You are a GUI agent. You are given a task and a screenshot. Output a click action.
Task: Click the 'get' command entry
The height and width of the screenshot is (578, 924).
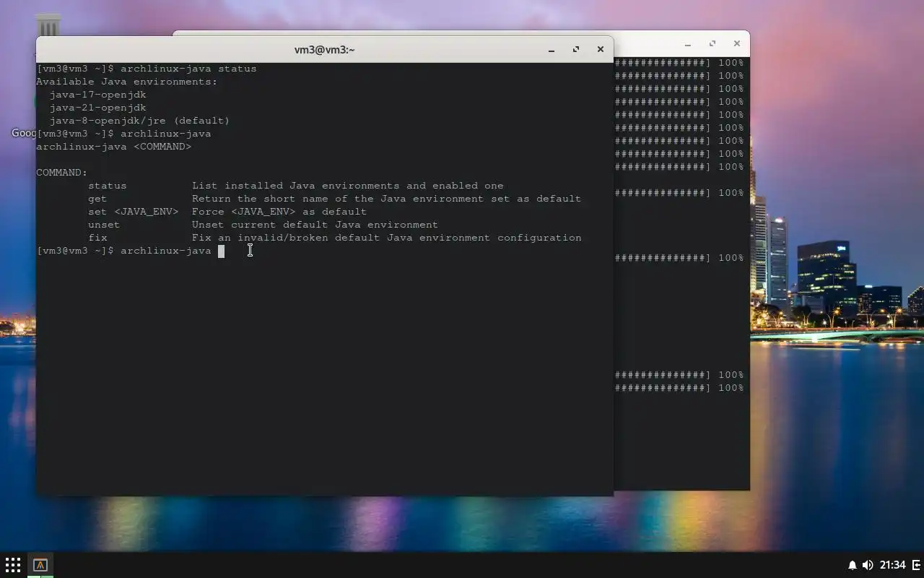tap(97, 199)
